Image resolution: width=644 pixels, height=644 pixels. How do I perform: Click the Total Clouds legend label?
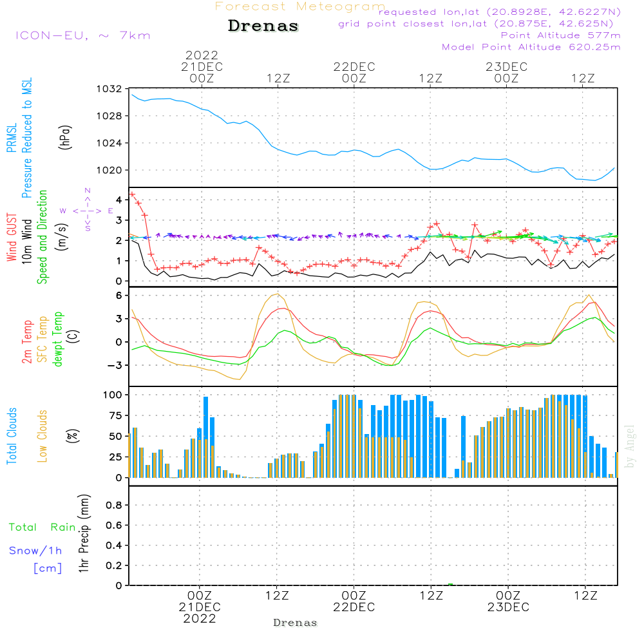11,435
